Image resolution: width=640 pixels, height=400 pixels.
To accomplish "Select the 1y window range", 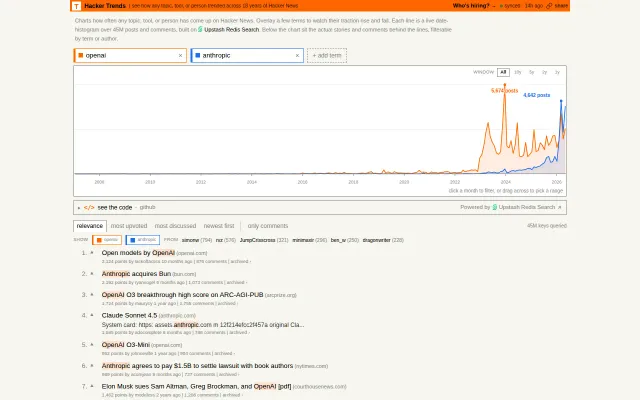I will pos(557,72).
